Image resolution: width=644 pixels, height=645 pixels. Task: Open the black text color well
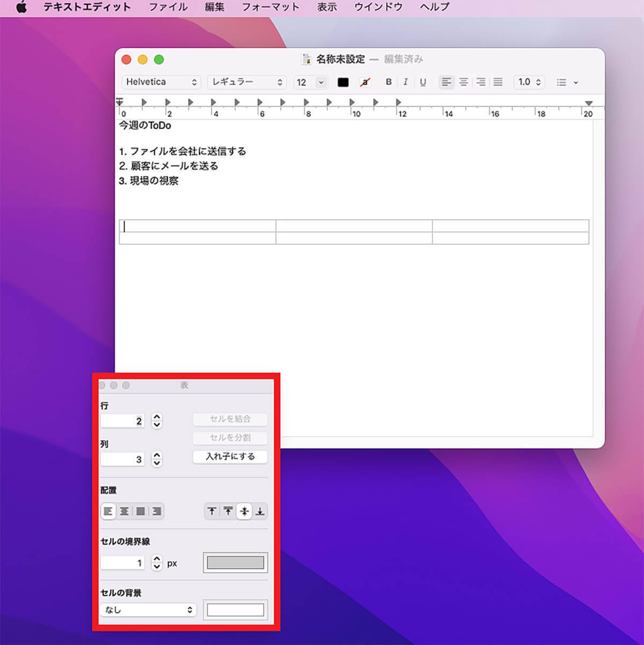pos(343,82)
